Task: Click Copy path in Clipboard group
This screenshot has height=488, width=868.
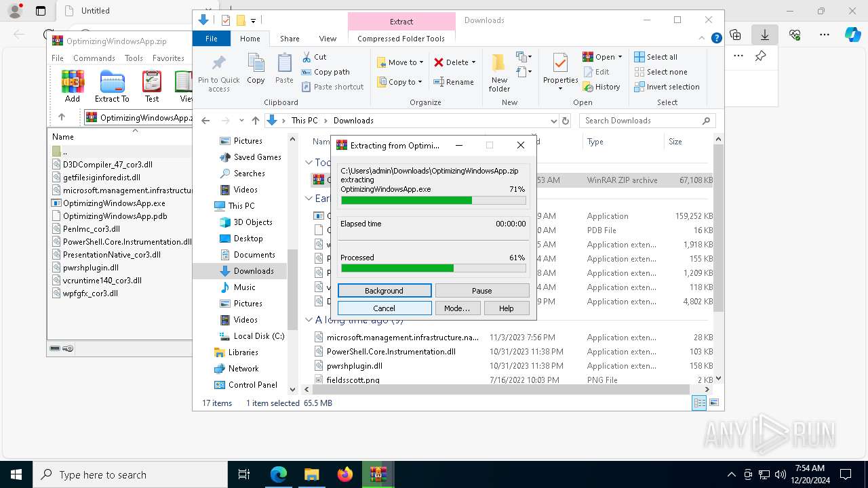Action: click(325, 72)
